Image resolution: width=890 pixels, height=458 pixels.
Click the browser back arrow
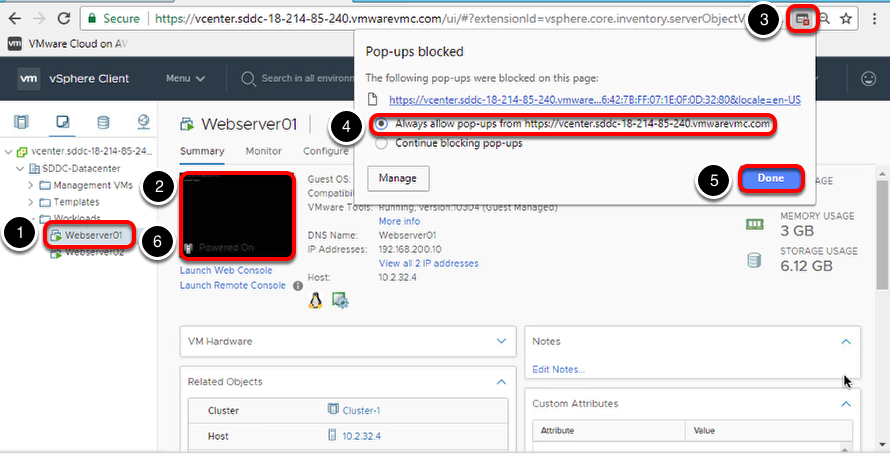pos(14,19)
